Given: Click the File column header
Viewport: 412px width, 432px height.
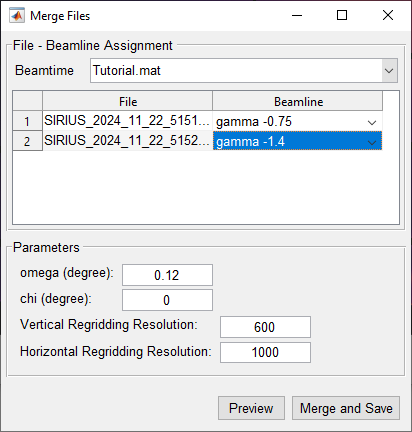Looking at the screenshot, I should coord(127,101).
